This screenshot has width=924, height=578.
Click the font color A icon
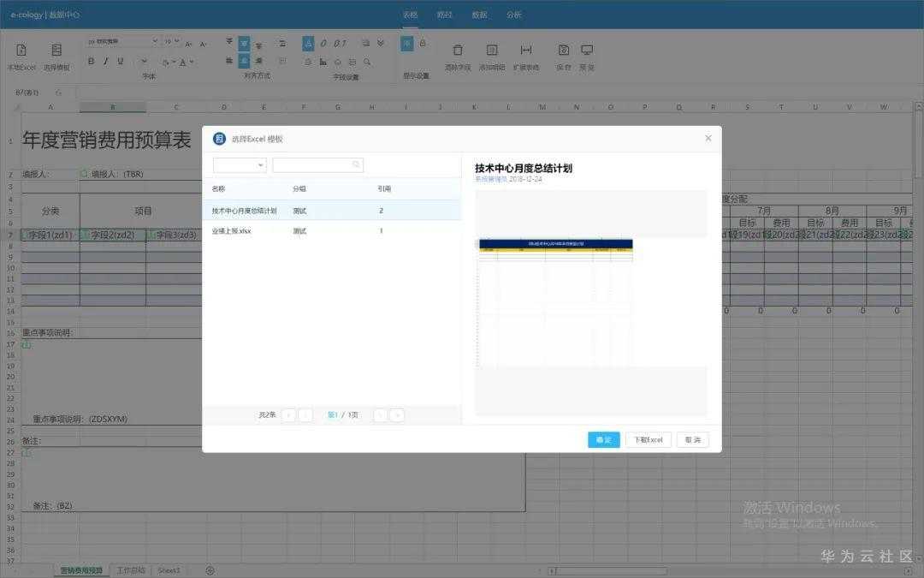183,62
